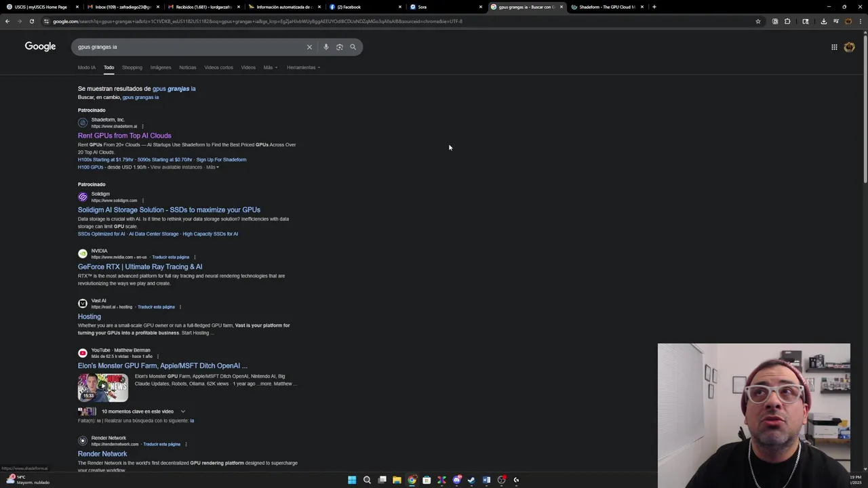Open the options dots for the NVIDIA result
Screen dimensions: 868x488
(x=195, y=257)
